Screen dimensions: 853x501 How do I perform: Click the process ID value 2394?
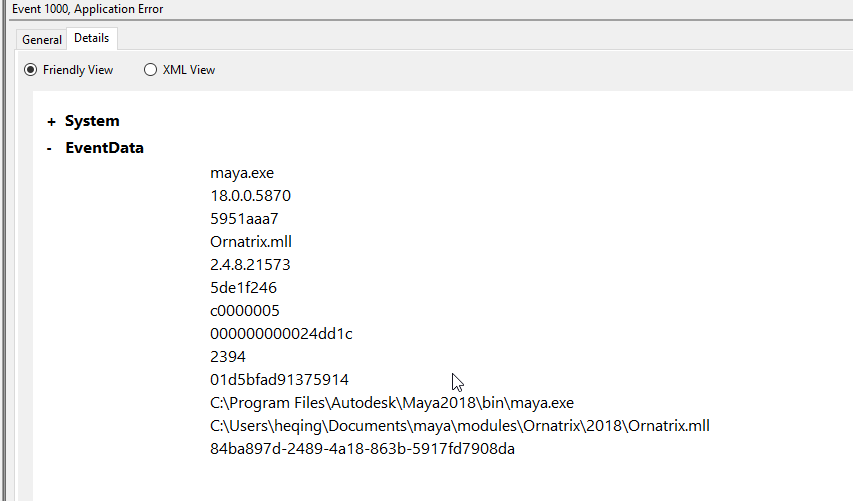click(x=228, y=357)
